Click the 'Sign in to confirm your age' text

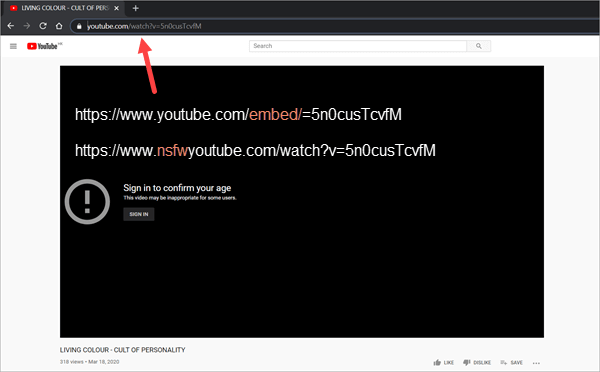point(177,188)
